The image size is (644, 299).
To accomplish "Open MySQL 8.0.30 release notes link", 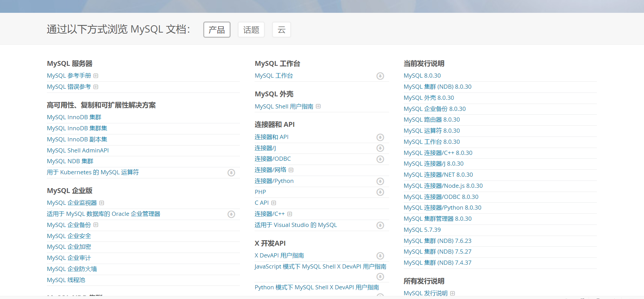I will [x=422, y=76].
